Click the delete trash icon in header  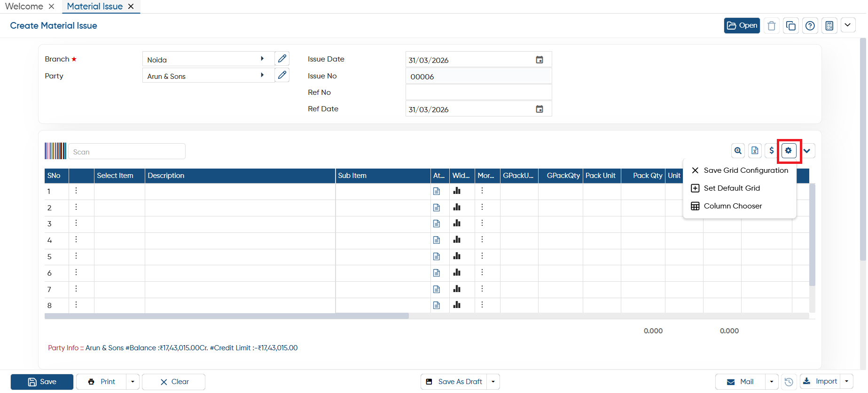[772, 25]
